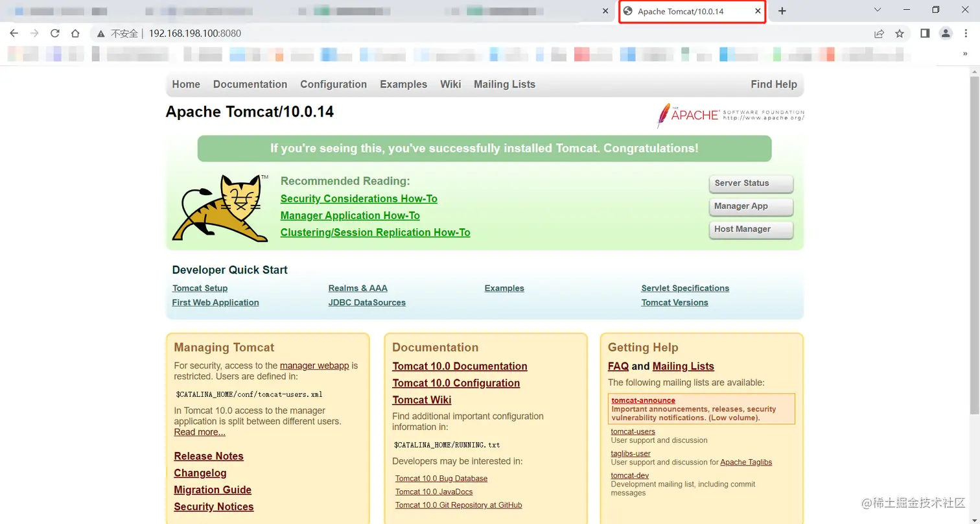Click Find Help in navigation bar
Screen dimensions: 980x524
pos(774,84)
